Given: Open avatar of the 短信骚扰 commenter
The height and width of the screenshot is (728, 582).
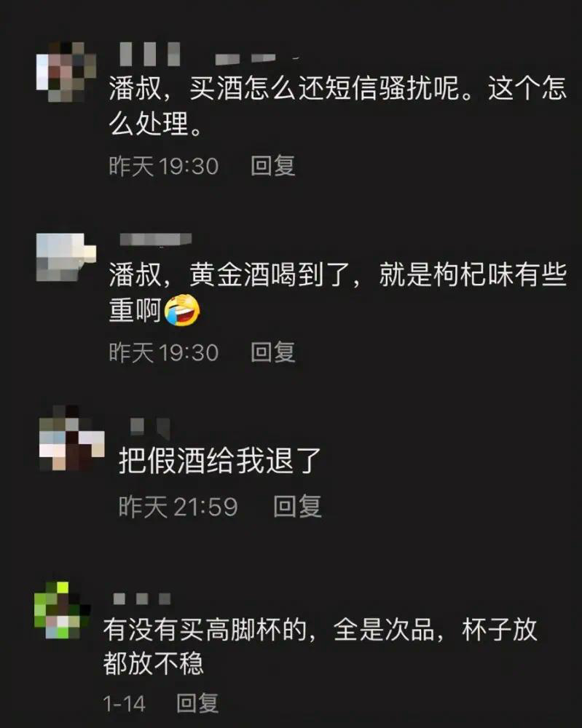Looking at the screenshot, I should 66,72.
